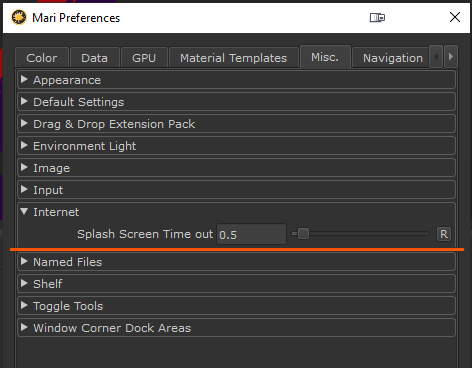Close the Mari Preferences dialog
The width and height of the screenshot is (472, 368).
tap(455, 17)
